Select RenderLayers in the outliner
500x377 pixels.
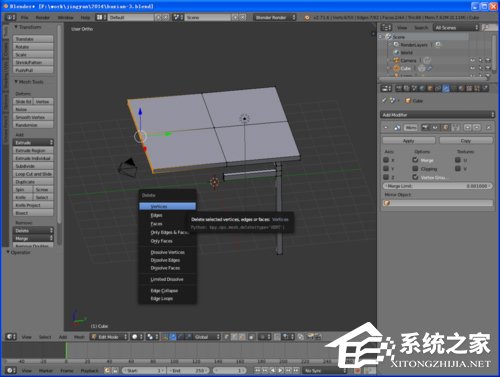point(414,45)
